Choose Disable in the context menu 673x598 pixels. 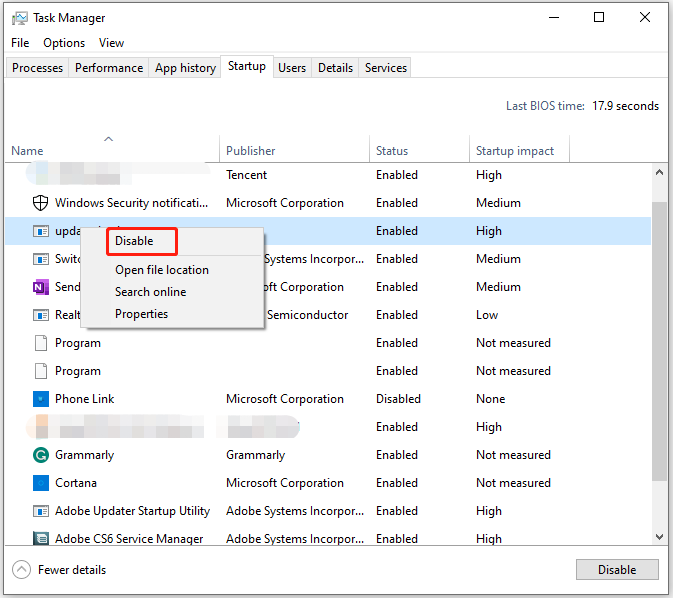point(134,241)
